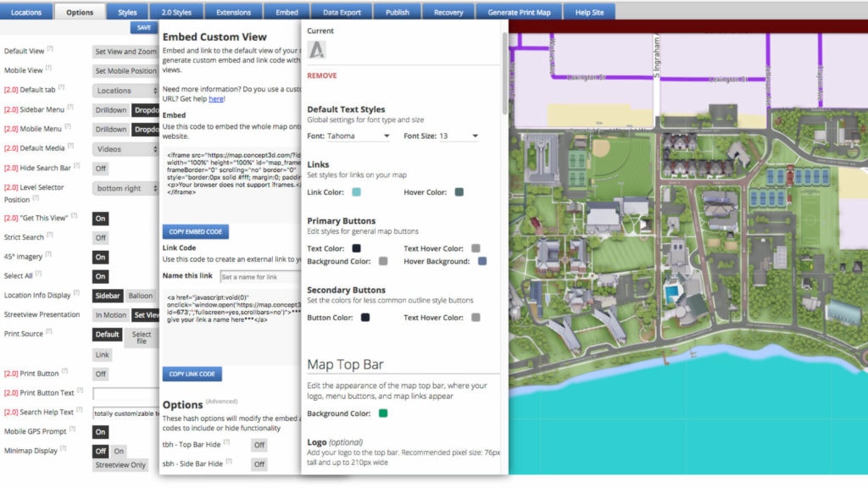The image size is (868, 488).
Task: Toggle the Strict Search setting off
Action: point(100,237)
